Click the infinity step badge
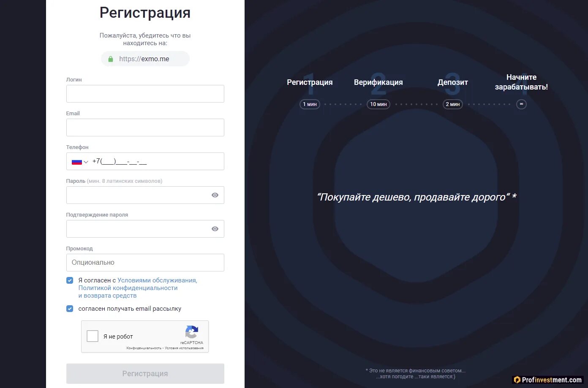The width and height of the screenshot is (588, 388). (x=521, y=104)
